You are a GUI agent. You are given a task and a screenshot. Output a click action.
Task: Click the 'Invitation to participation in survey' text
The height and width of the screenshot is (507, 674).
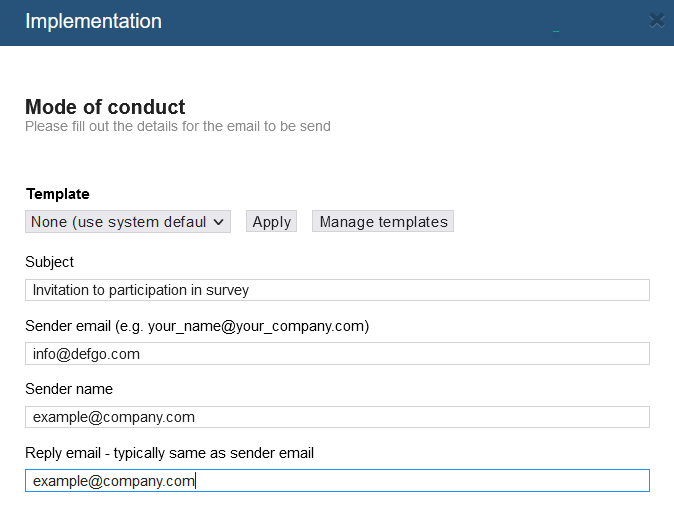coord(141,290)
